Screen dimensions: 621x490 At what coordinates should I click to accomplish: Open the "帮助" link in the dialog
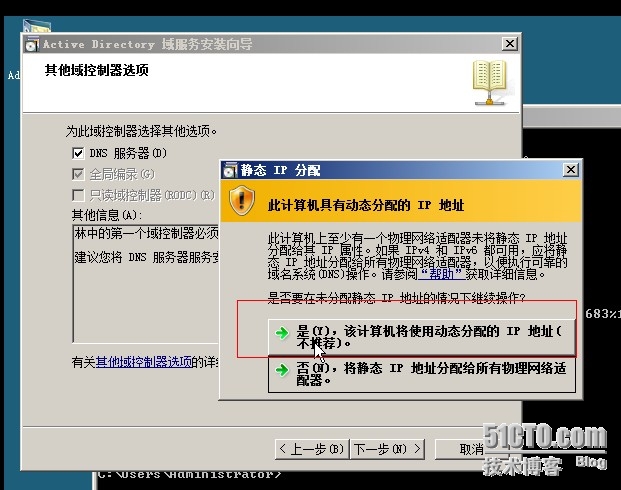[x=442, y=274]
